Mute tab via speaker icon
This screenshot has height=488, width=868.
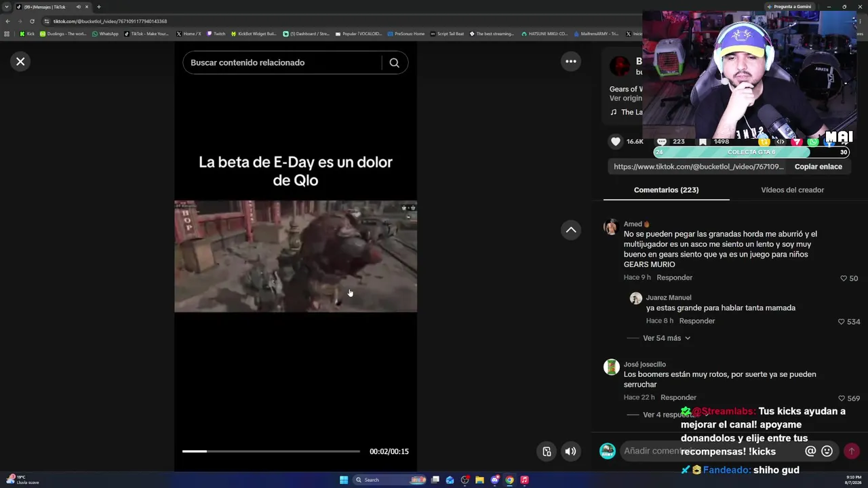78,7
